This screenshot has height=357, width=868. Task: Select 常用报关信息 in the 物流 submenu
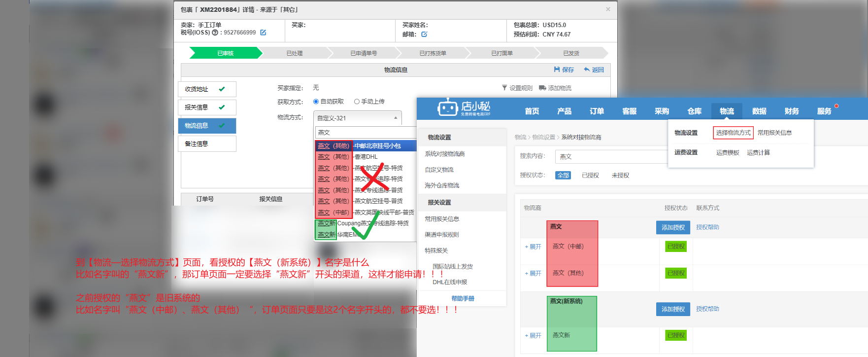[774, 133]
